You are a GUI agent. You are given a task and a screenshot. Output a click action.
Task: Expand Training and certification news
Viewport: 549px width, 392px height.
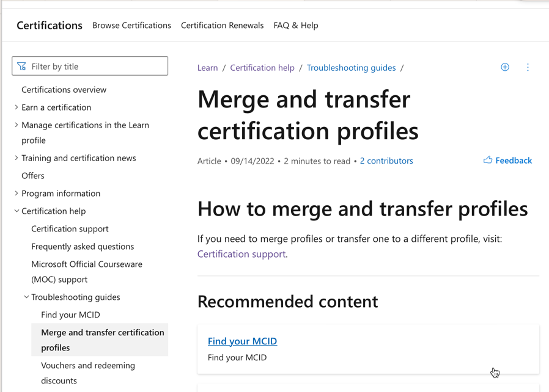pos(16,158)
